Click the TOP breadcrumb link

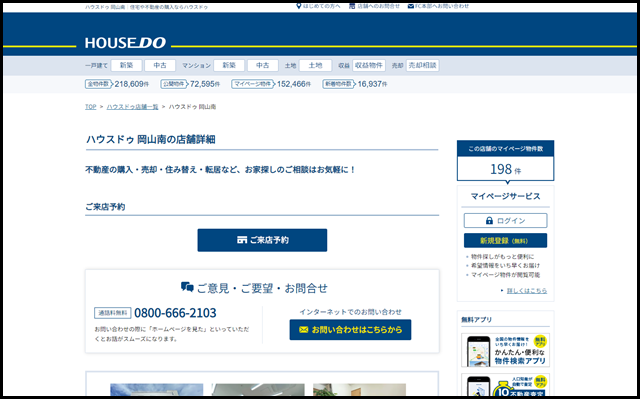[x=91, y=107]
